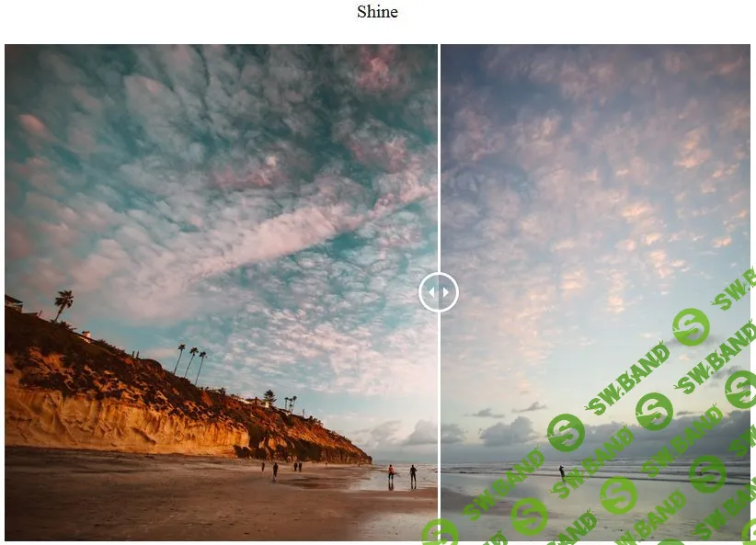This screenshot has height=545, width=756.
Task: Select the "Shine" title text
Action: pos(377,12)
